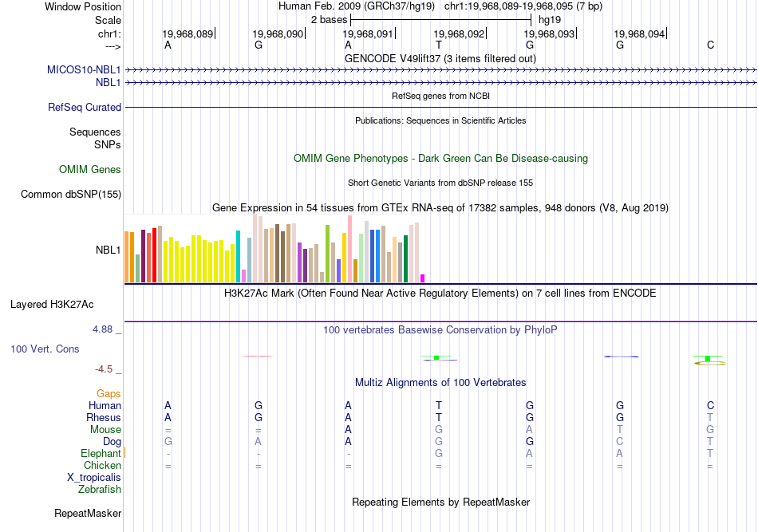This screenshot has width=758, height=532.
Task: Click the SNPs track label
Action: (x=108, y=144)
